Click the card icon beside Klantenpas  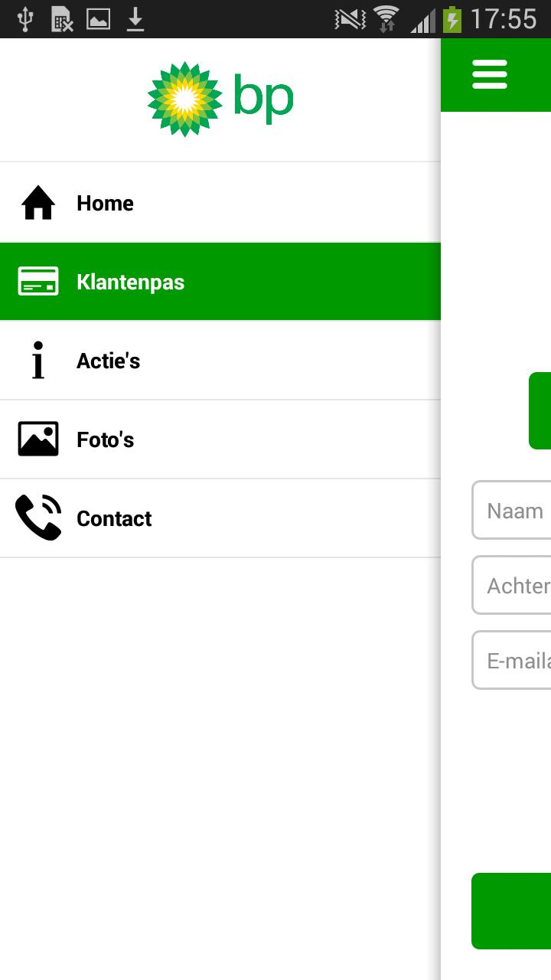pos(38,282)
